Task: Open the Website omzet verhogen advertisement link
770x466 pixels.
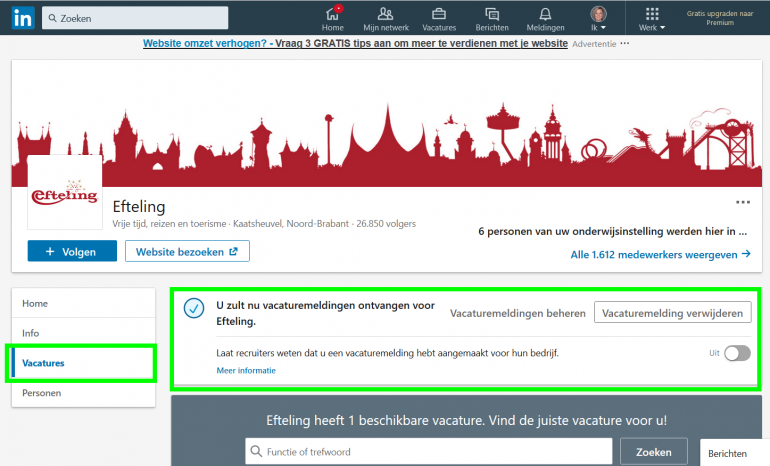Action: pyautogui.click(x=355, y=43)
